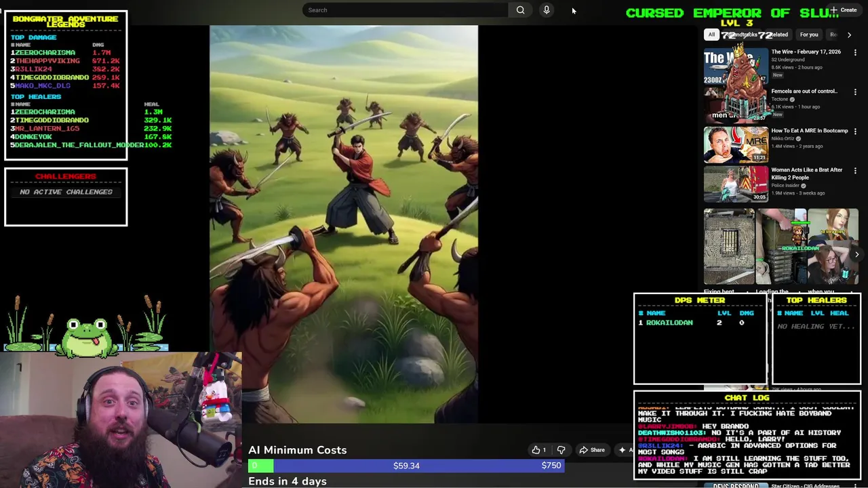
Task: Click verified badge next to Police Insider
Action: (804, 186)
